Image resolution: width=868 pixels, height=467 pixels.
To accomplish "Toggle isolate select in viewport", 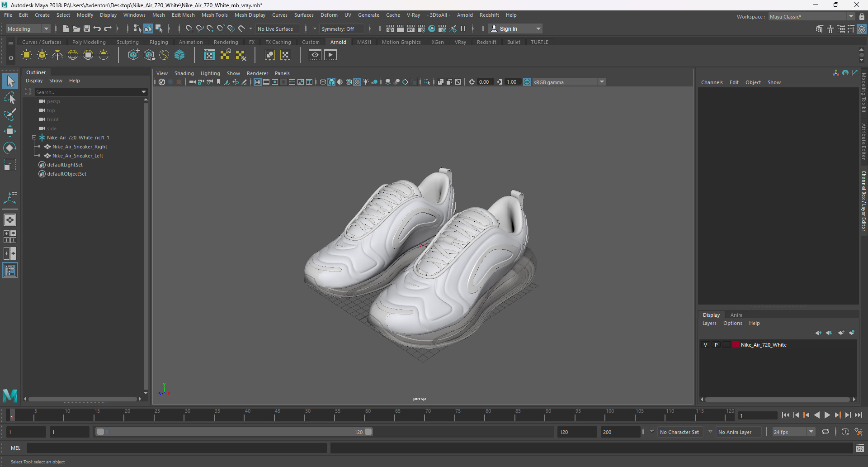I will point(427,82).
